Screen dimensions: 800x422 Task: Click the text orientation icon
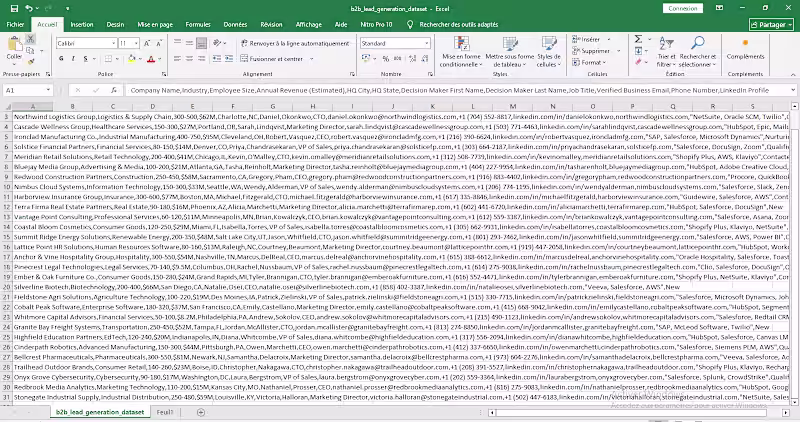217,43
